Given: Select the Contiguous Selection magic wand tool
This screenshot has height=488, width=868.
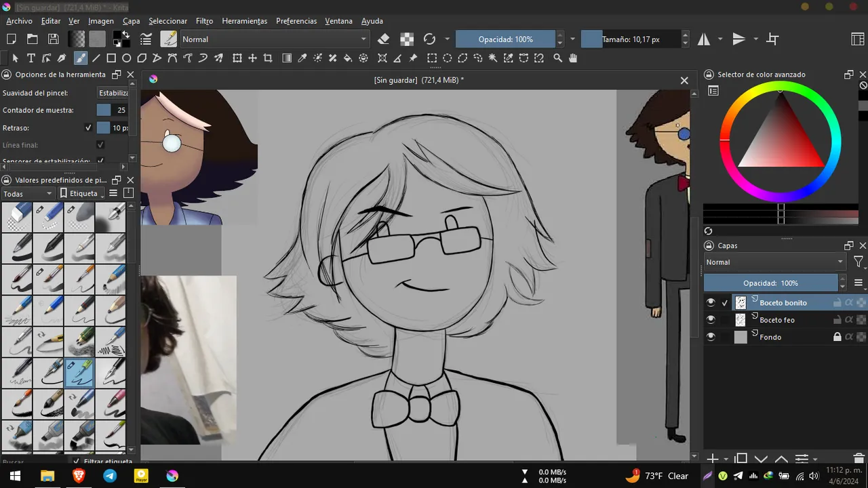Looking at the screenshot, I should point(493,58).
